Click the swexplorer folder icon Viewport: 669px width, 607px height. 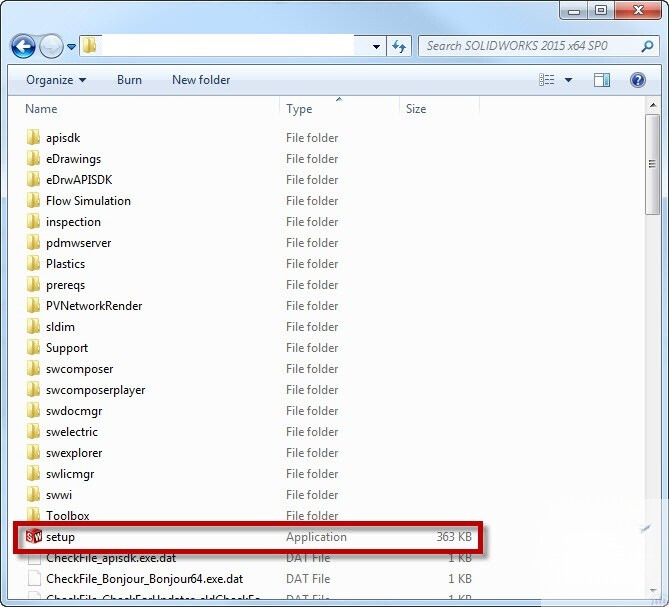point(33,452)
